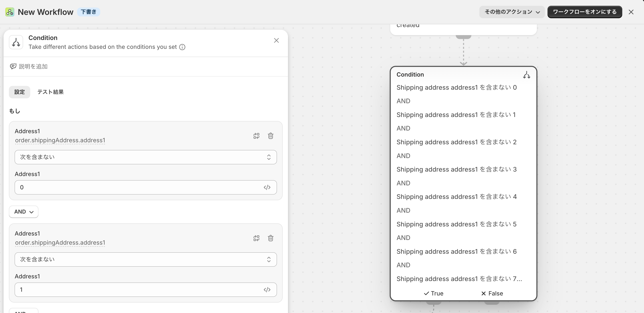
Task: Insert variable code icon in value field 1
Action: pos(267,289)
